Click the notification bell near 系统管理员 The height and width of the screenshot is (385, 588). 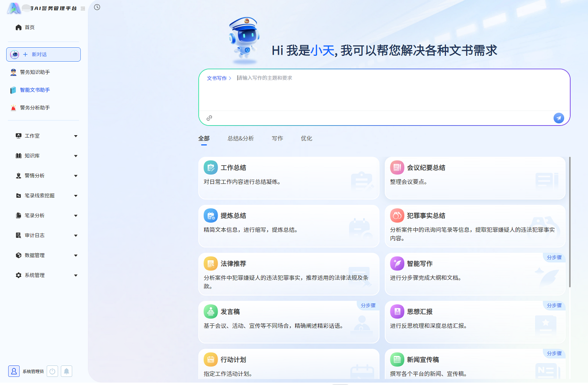point(66,371)
